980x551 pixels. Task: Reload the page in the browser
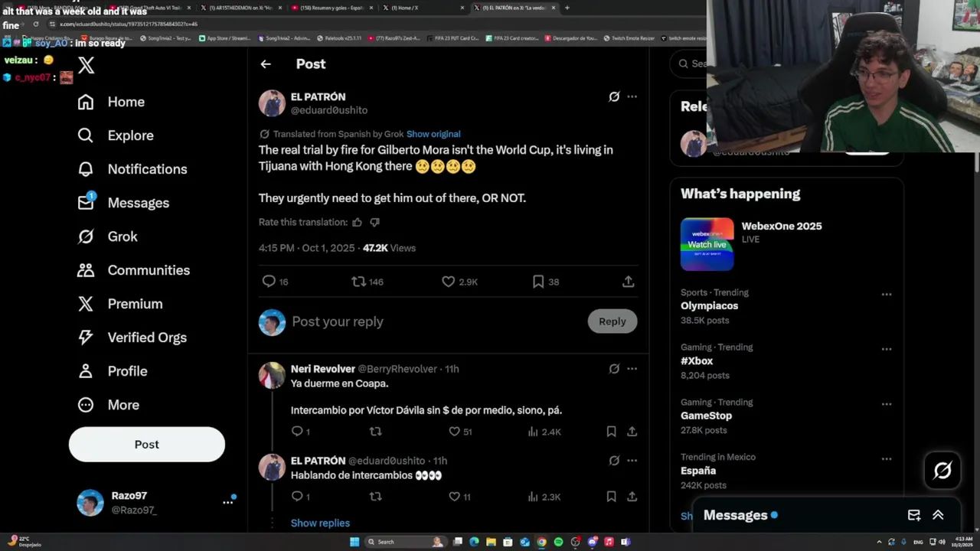click(35, 24)
